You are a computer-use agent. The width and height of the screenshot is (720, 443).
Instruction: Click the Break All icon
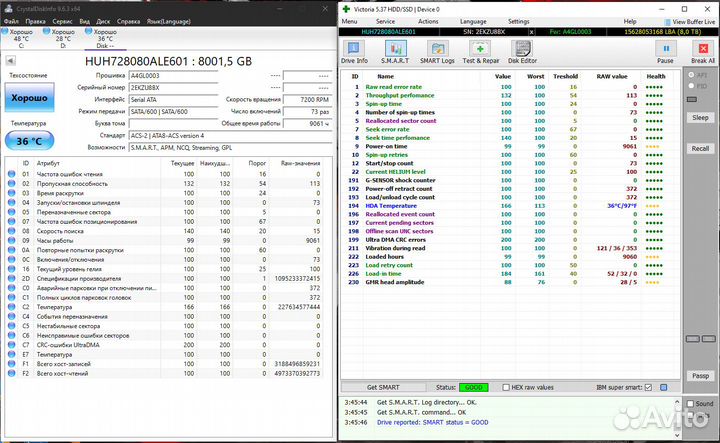703,52
